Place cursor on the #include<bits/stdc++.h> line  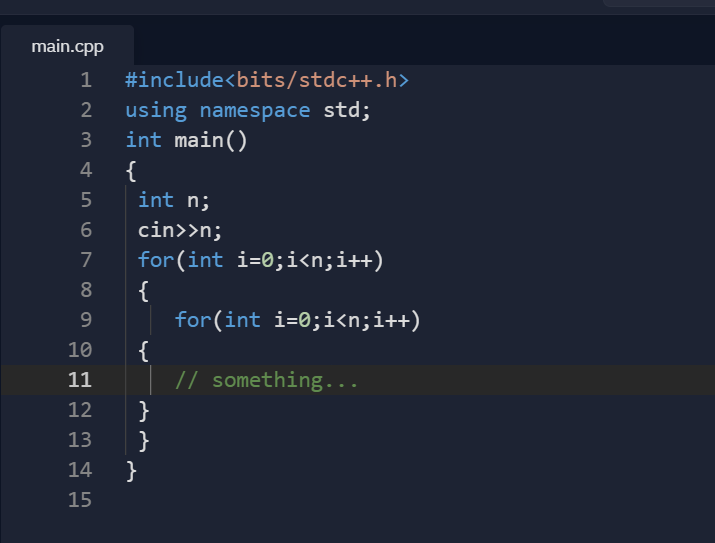point(267,80)
